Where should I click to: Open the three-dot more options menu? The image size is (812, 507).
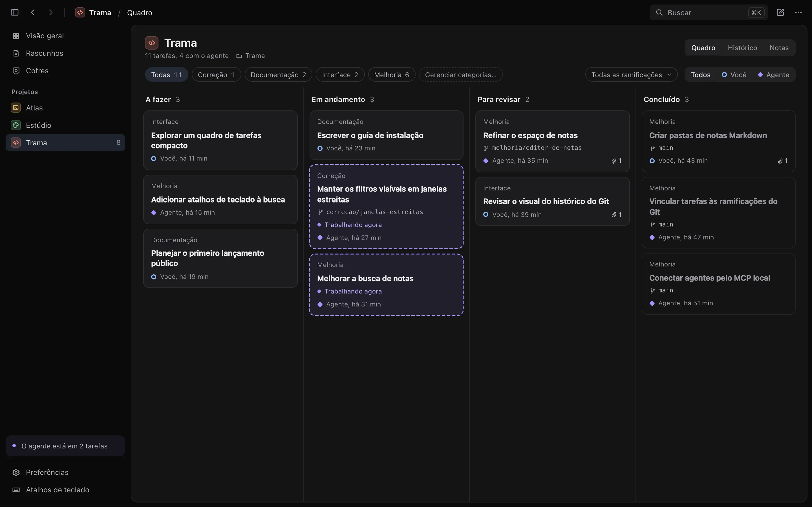(x=798, y=12)
